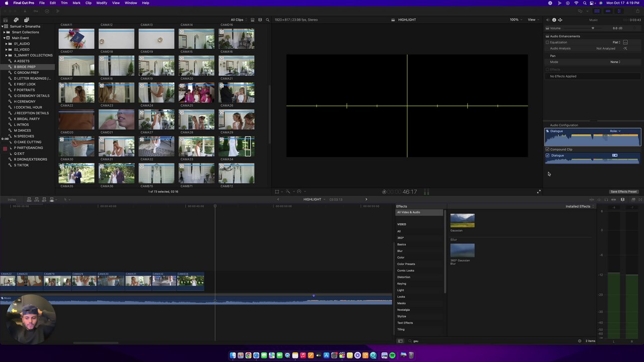The width and height of the screenshot is (644, 362).
Task: Toggle clip appearance filmstrip icon in browser
Action: point(253,20)
